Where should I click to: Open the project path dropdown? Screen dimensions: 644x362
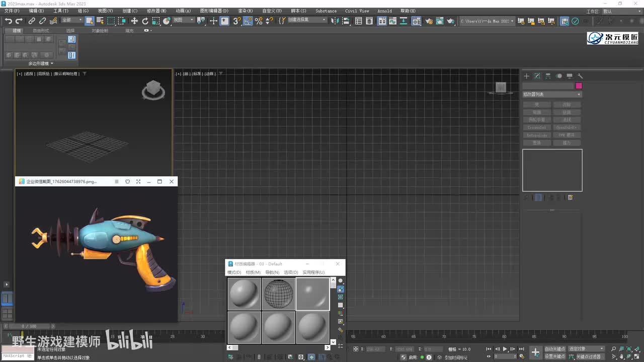pos(488,21)
